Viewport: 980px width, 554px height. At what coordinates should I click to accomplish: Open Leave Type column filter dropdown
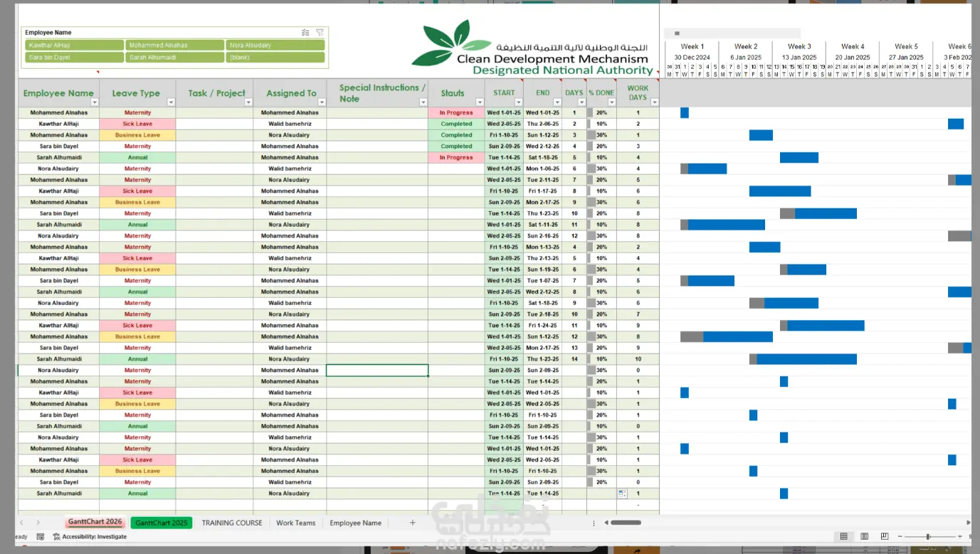[171, 102]
